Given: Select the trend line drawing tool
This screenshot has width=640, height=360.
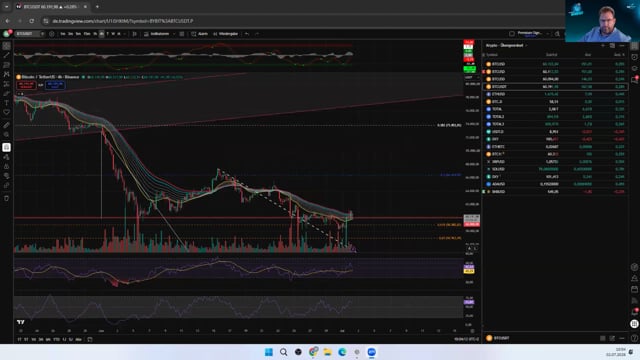Looking at the screenshot, I should (7, 55).
